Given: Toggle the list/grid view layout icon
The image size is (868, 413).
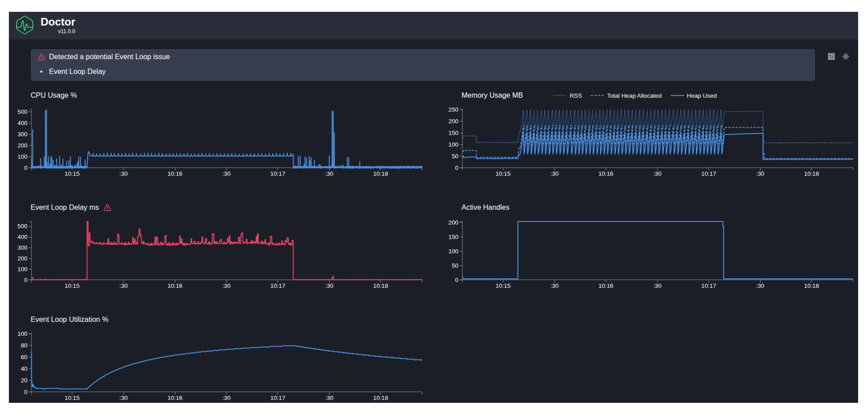Looking at the screenshot, I should (x=831, y=57).
